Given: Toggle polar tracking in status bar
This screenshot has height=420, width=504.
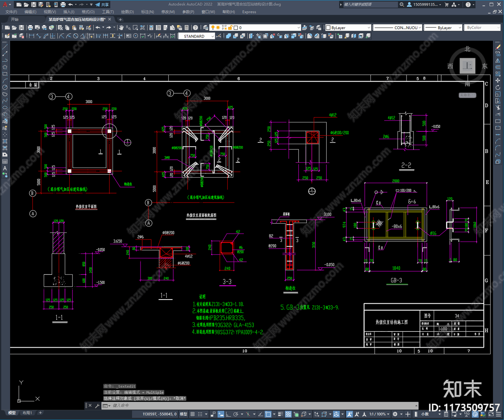Looking at the screenshot, I should [x=236, y=414].
